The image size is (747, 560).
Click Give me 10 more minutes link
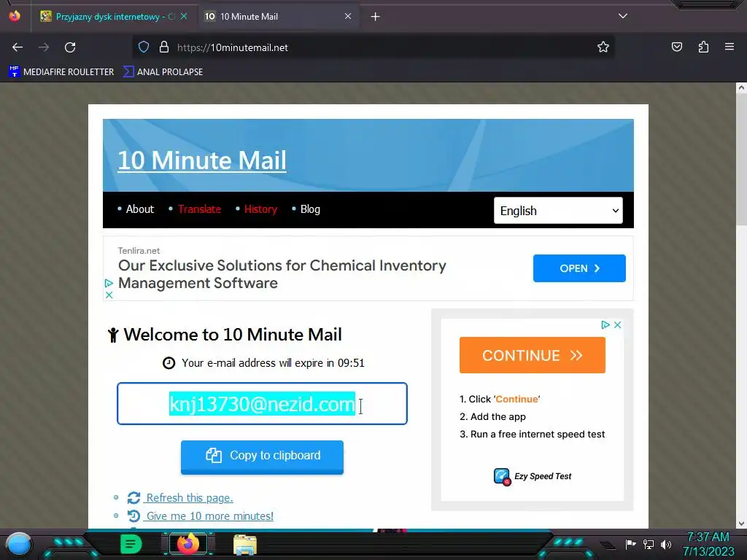(209, 516)
